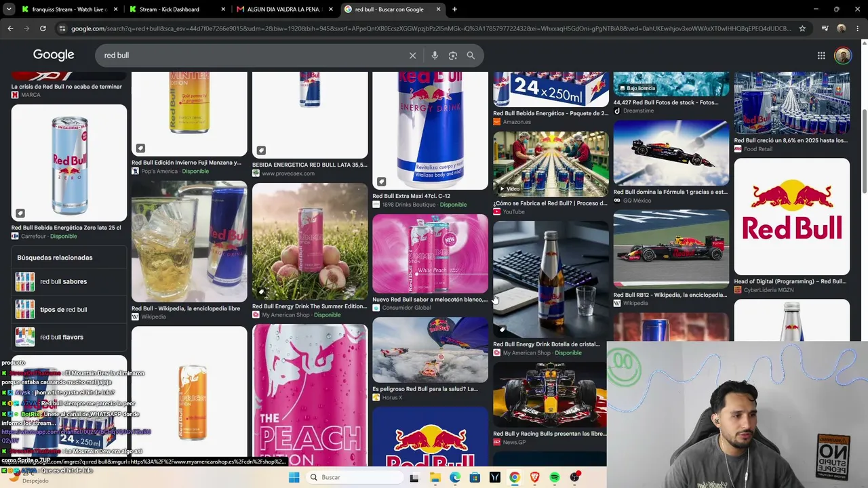This screenshot has width=868, height=488.
Task: Open the Red Bull RB12 Wikipedia car image
Action: pos(671,249)
